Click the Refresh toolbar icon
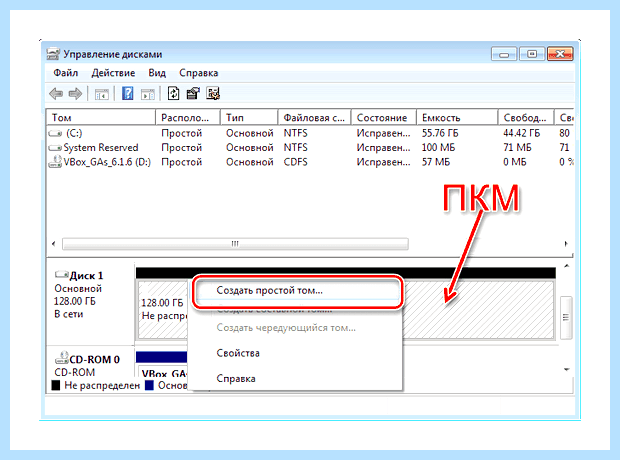 point(174,94)
